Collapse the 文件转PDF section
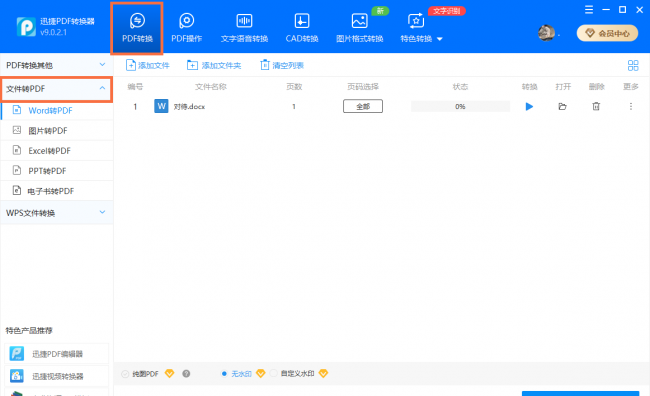 click(56, 89)
